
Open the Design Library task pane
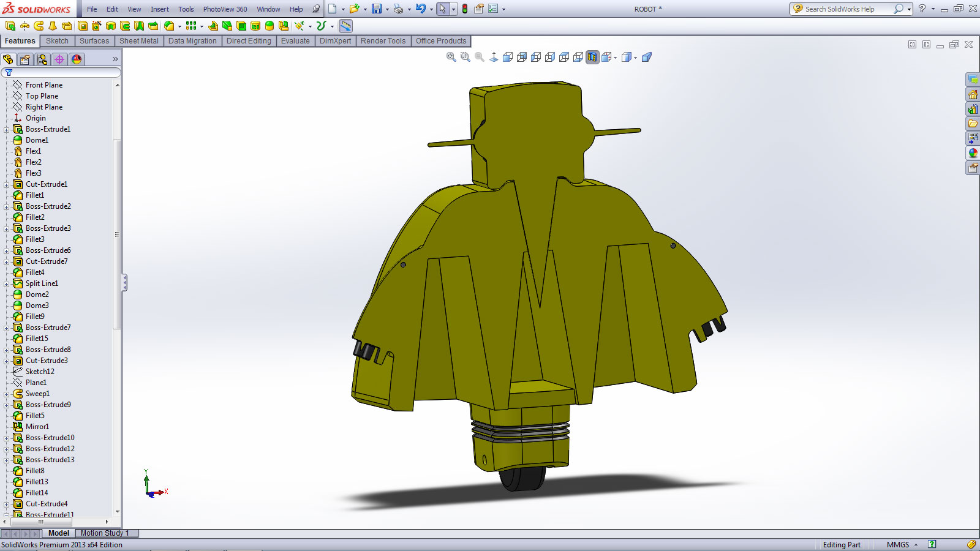click(x=973, y=109)
